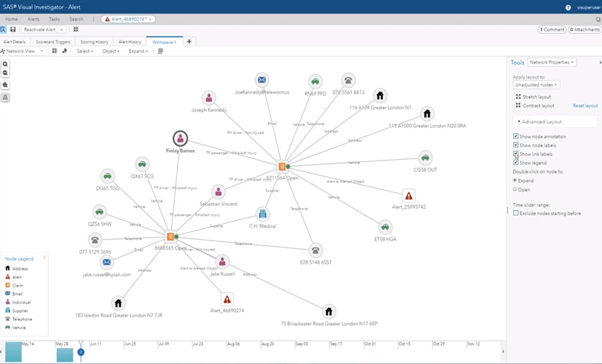Open the Unadjusted nodes dropdown
This screenshot has width=602, height=364.
[x=536, y=85]
